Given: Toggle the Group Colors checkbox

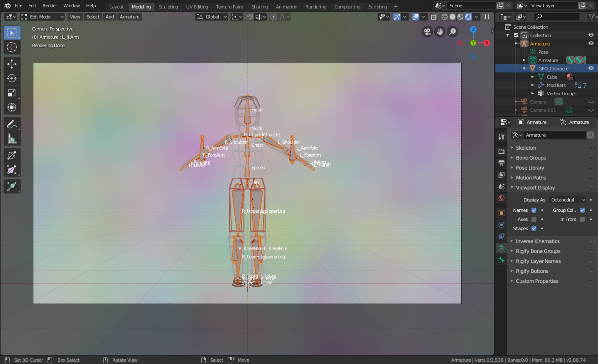Looking at the screenshot, I should click(582, 210).
